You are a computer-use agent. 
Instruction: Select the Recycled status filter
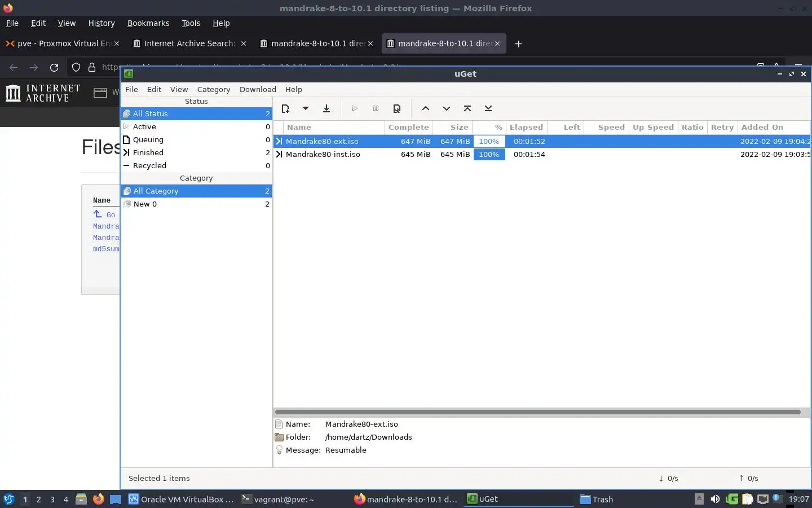(196, 165)
